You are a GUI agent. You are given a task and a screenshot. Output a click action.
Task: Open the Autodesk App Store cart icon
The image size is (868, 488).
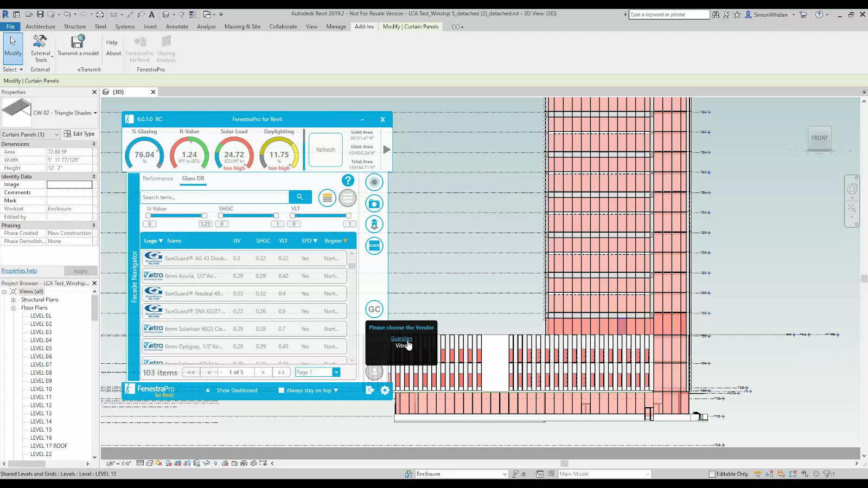coord(803,15)
